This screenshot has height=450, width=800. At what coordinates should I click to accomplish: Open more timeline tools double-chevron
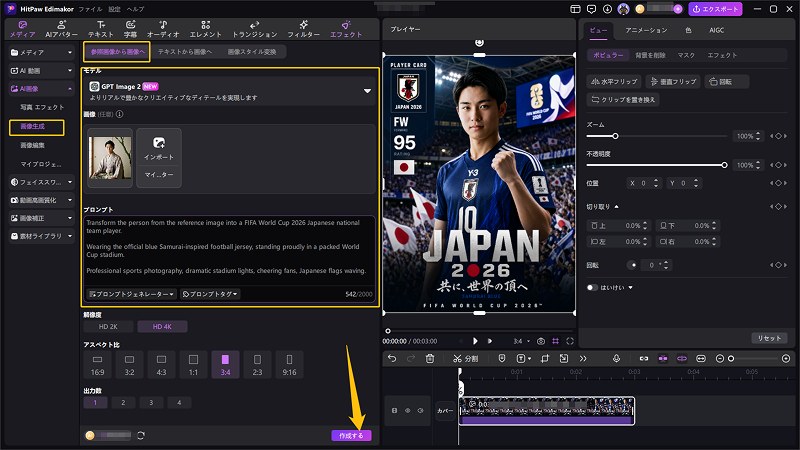pyautogui.click(x=583, y=359)
